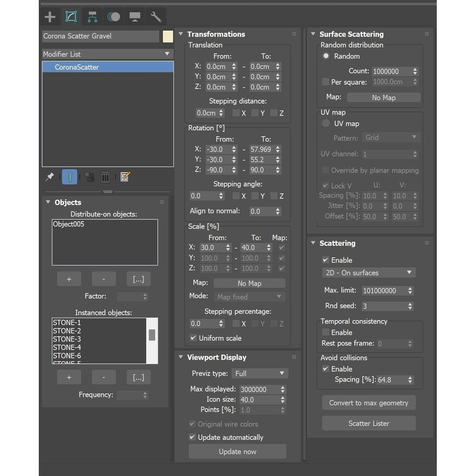This screenshot has height=476, width=476.
Task: Open the Create panel plus tab
Action: pos(50,17)
